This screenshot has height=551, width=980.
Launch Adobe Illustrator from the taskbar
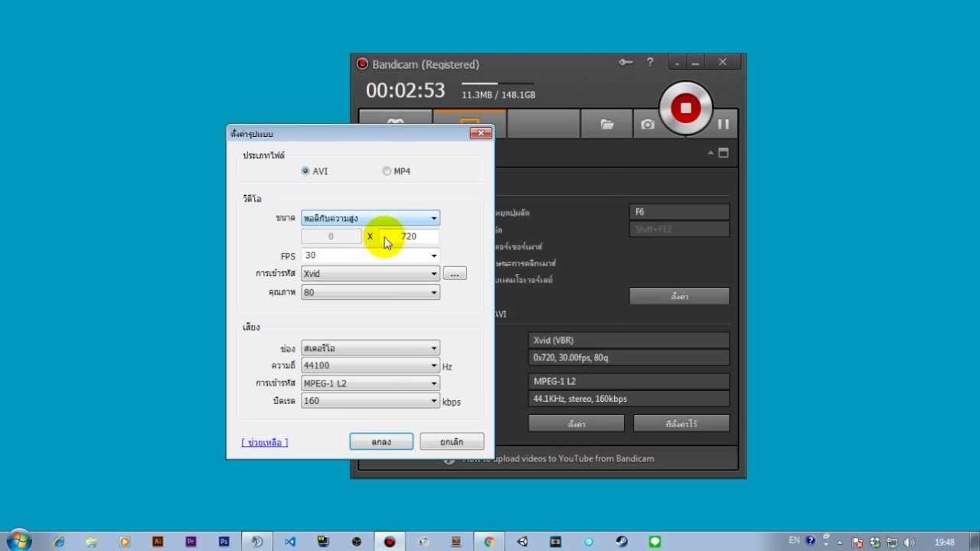[x=158, y=542]
